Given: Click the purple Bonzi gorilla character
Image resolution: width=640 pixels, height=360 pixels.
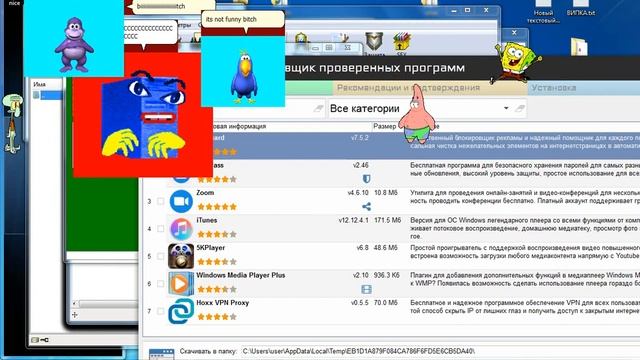Looking at the screenshot, I should pos(74,45).
